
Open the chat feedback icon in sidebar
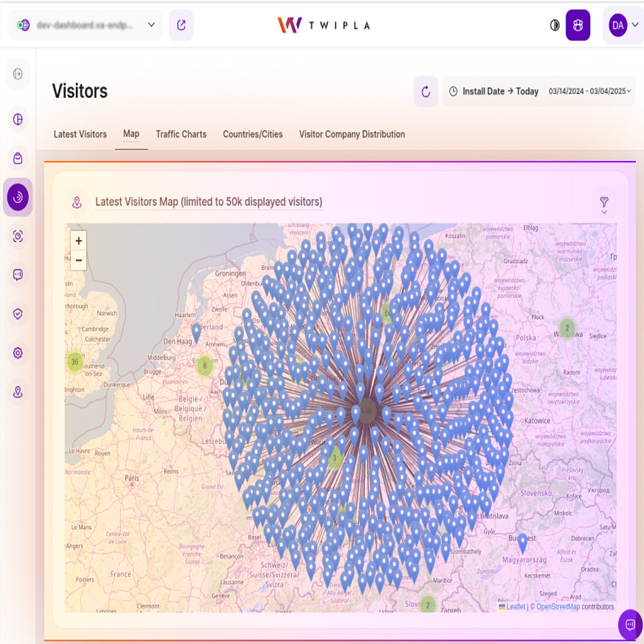(18, 275)
